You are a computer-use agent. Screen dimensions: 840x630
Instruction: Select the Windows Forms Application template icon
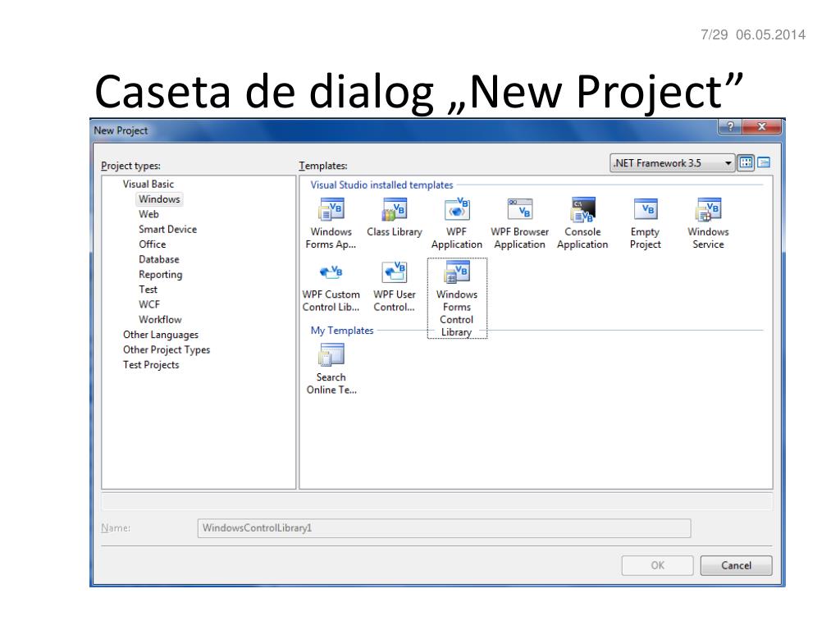click(331, 209)
